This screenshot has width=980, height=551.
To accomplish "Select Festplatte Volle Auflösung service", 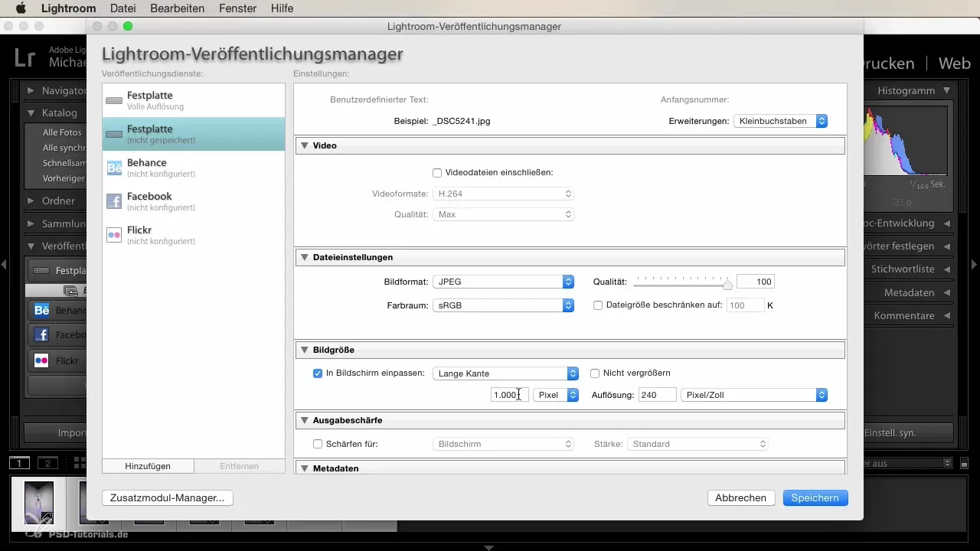I will click(194, 100).
